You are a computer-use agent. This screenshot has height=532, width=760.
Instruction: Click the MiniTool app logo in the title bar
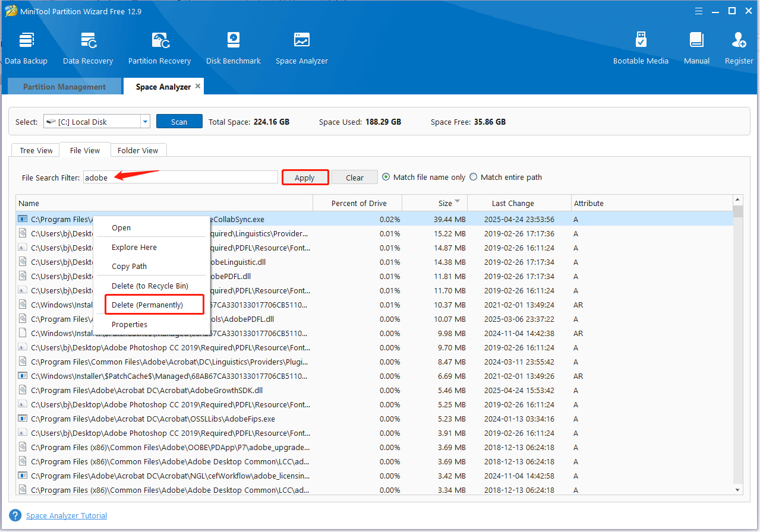tap(11, 11)
